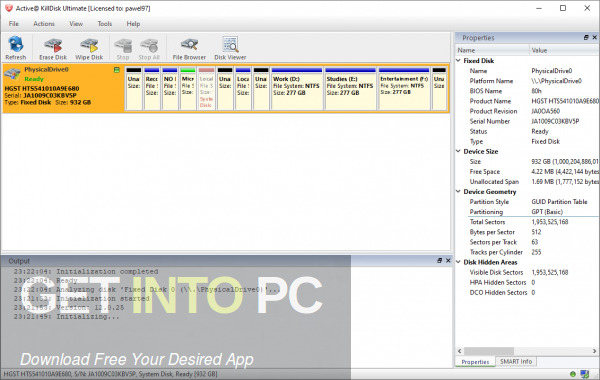
Task: Float the Properties panel with its undock icon
Action: (x=586, y=38)
